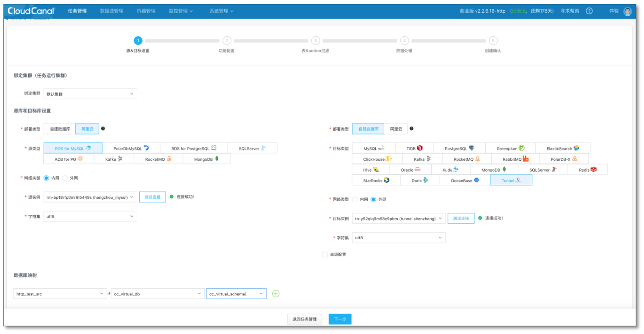Switch target deployment type to 阿里云

pyautogui.click(x=396, y=129)
